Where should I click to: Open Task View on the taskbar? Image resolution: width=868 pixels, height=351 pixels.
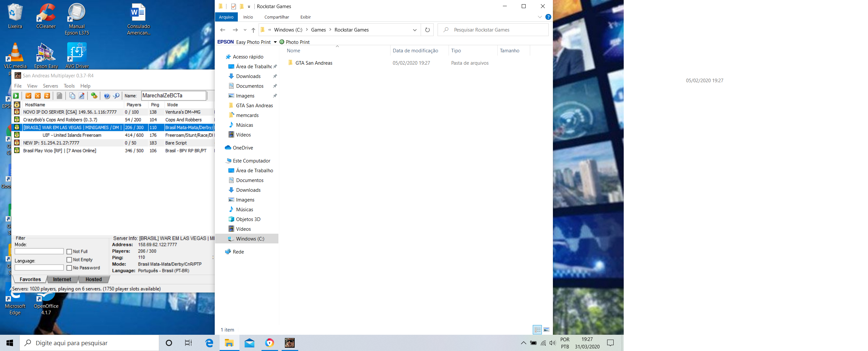(188, 343)
